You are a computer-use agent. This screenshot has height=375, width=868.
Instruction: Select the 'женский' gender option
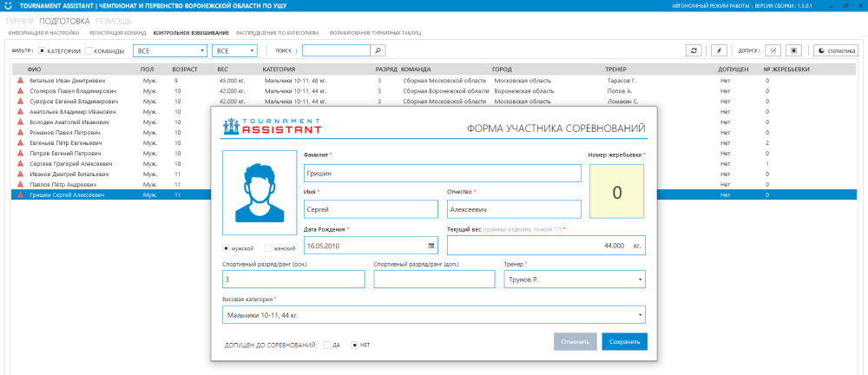(x=267, y=248)
